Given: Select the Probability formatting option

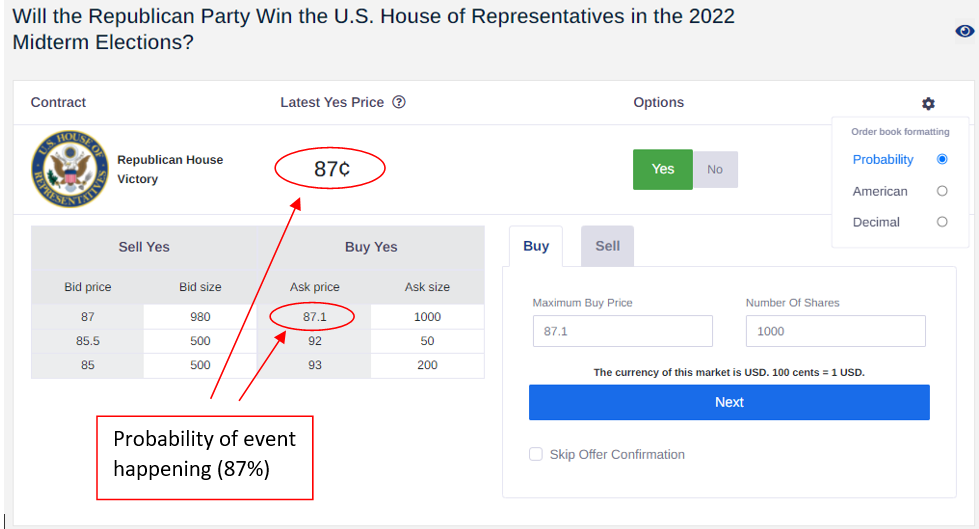Looking at the screenshot, I should (x=942, y=159).
